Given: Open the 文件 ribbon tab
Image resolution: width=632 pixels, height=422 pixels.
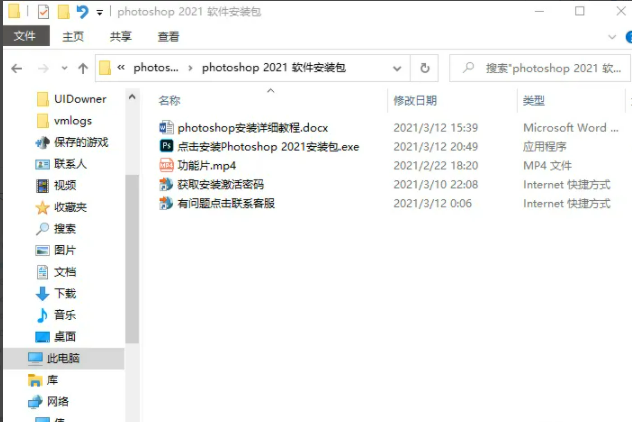Looking at the screenshot, I should 25,36.
